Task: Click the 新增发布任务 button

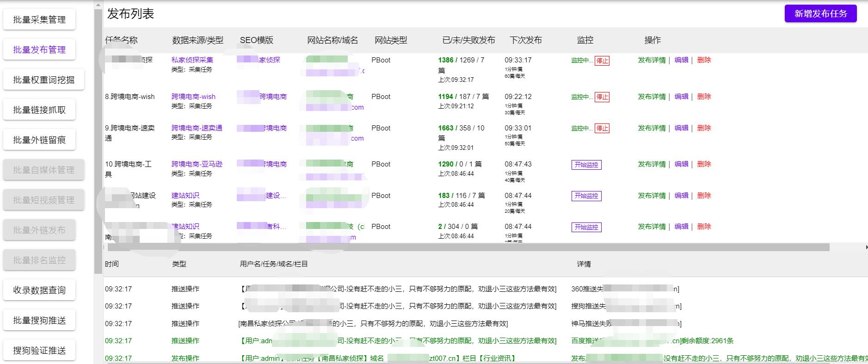Action: pyautogui.click(x=820, y=14)
